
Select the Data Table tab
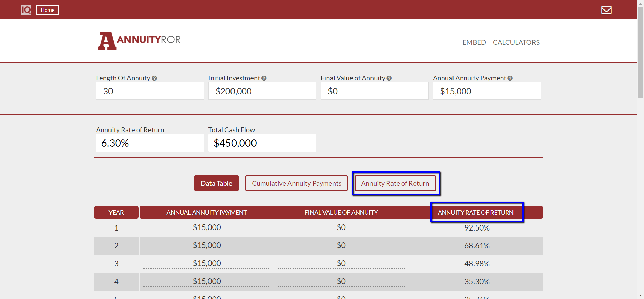216,183
